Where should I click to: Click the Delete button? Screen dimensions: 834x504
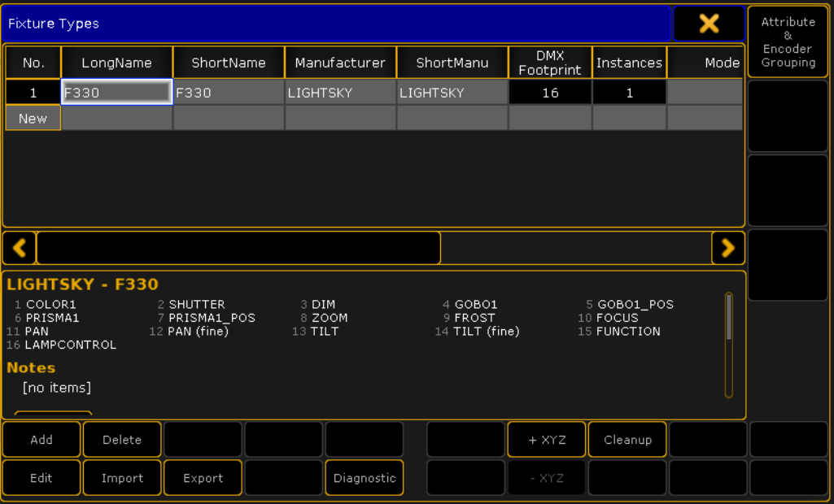(122, 440)
